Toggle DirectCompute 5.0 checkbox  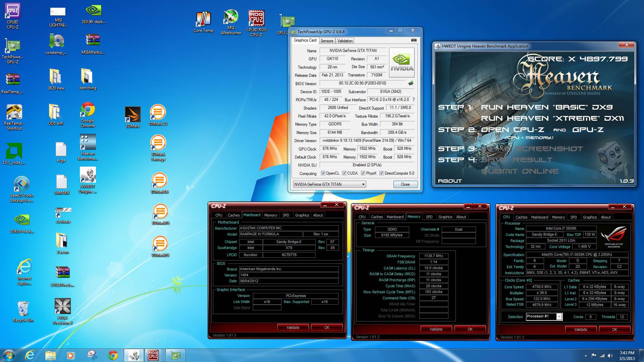coord(381,173)
